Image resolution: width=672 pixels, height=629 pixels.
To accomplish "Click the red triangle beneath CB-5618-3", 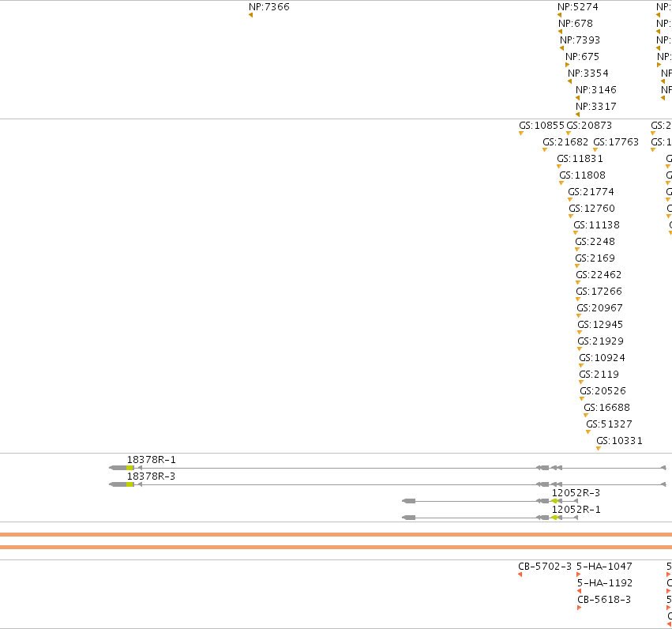I will (x=580, y=608).
